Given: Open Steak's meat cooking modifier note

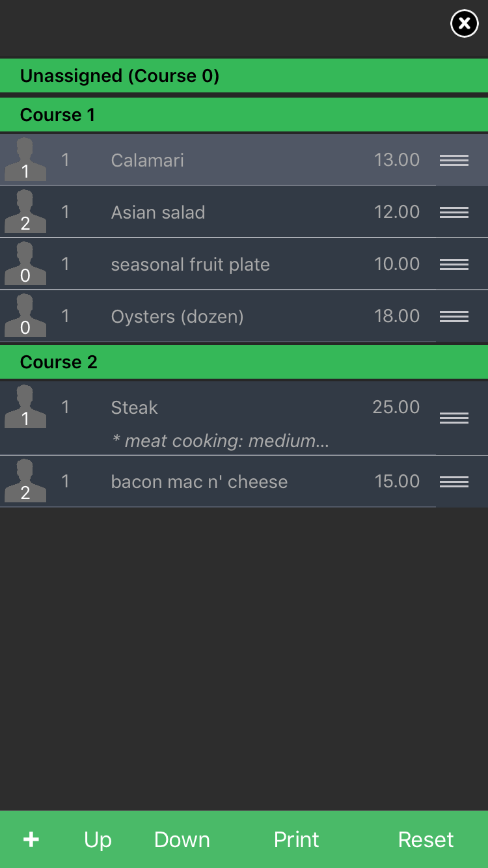Looking at the screenshot, I should [221, 441].
